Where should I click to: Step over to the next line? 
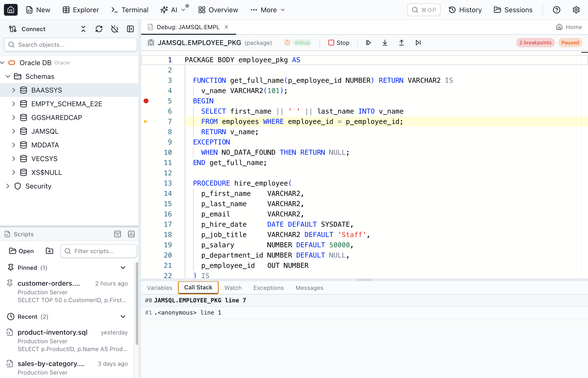pyautogui.click(x=418, y=42)
